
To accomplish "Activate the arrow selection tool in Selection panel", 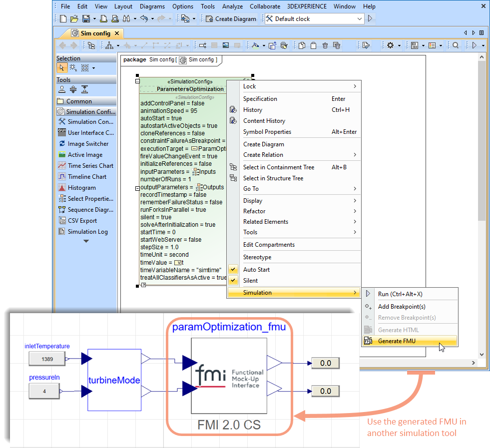I will tap(61, 68).
